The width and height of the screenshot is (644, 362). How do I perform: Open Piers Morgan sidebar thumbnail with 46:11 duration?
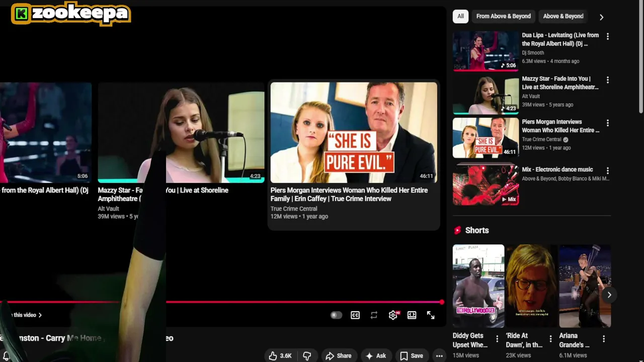pos(486,138)
